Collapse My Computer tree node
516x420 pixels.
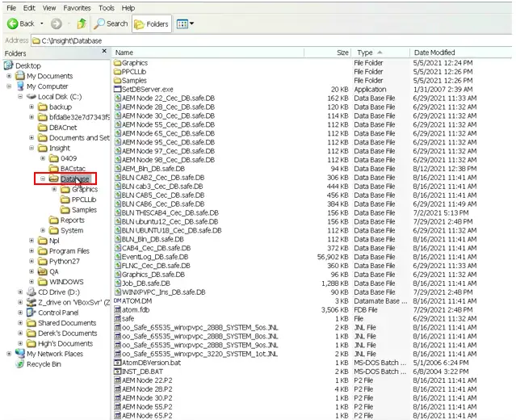(9, 86)
